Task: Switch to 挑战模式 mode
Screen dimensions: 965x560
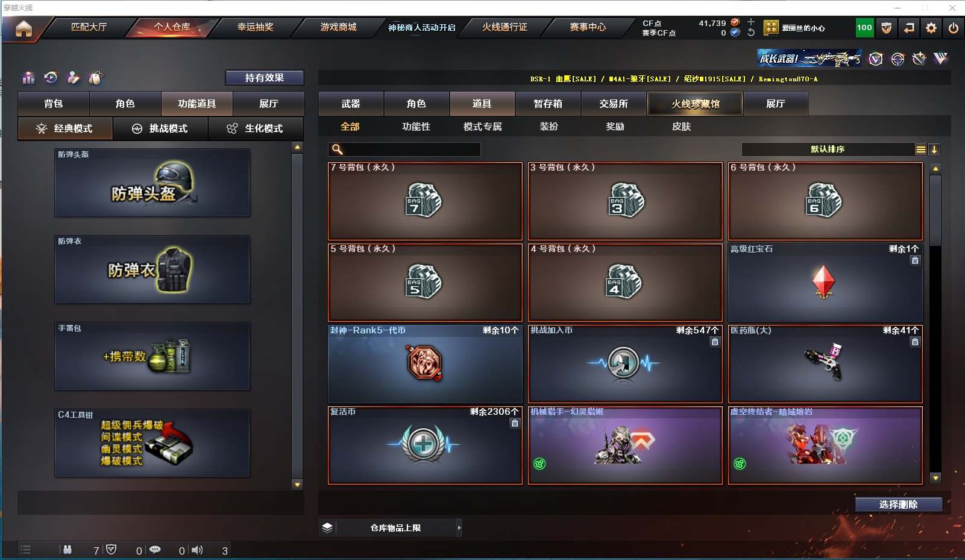Action: (x=161, y=128)
